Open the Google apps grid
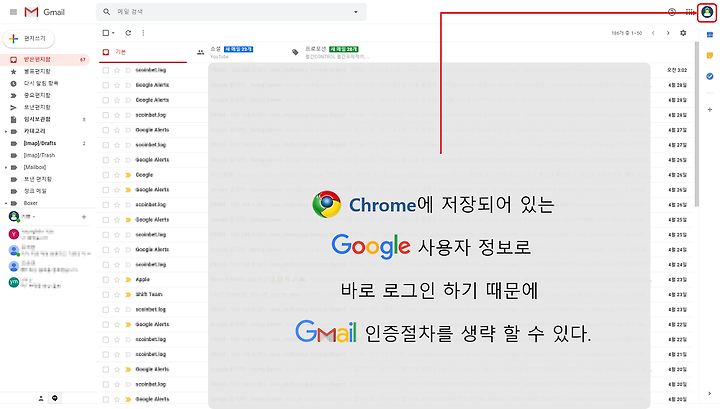 pos(690,12)
